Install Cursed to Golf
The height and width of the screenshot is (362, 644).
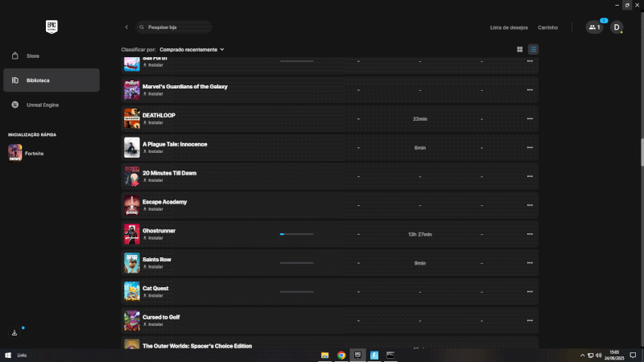click(x=153, y=324)
